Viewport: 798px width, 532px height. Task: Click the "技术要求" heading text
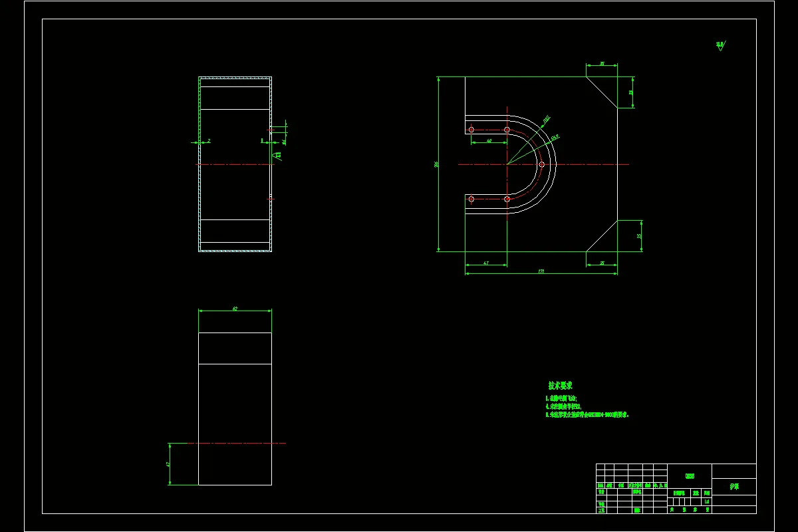[561, 386]
